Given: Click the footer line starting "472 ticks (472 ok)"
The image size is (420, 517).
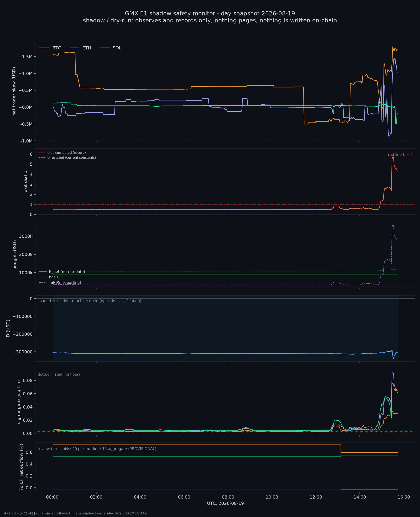Looking at the screenshot, I should pos(75,513).
